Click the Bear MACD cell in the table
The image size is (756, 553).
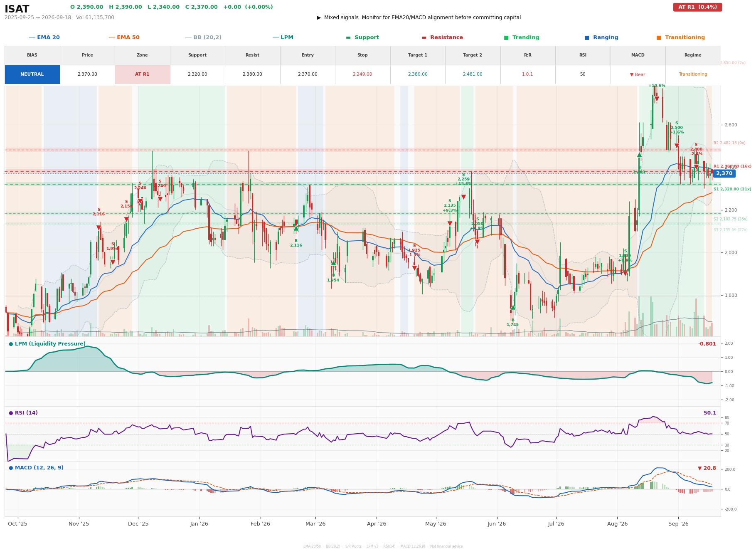tap(638, 74)
